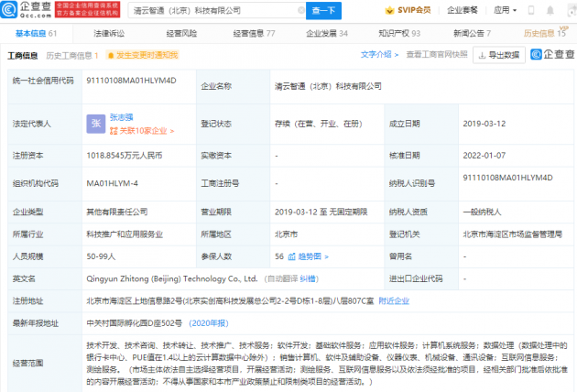The image size is (577, 392).
Task: Click the 张 avatar of legal representative
Action: coord(96,124)
